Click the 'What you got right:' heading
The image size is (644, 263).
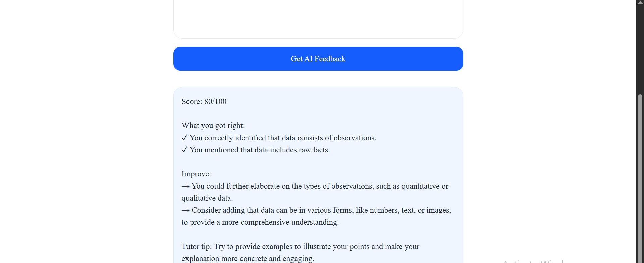(213, 125)
